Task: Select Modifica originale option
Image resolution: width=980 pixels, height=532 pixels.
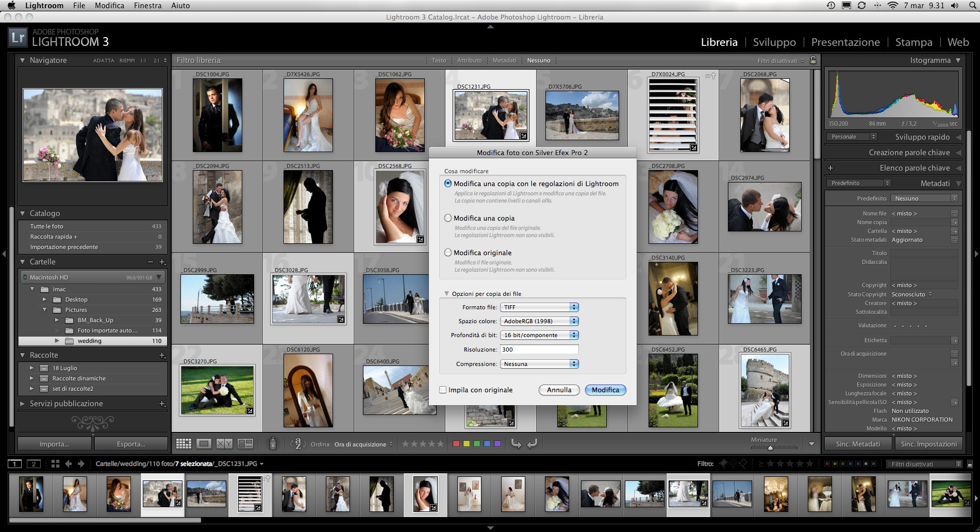Action: coord(448,253)
